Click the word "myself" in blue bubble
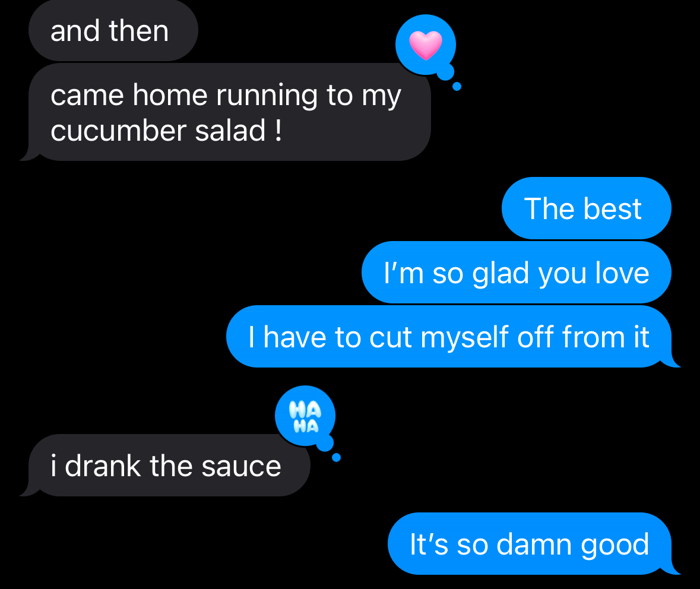The width and height of the screenshot is (700, 589). click(465, 337)
